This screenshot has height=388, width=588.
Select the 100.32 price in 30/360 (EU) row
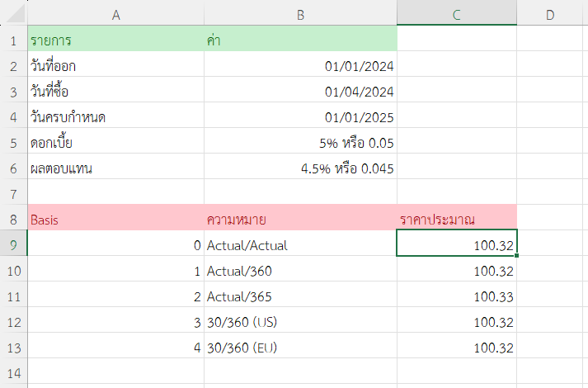pos(457,345)
